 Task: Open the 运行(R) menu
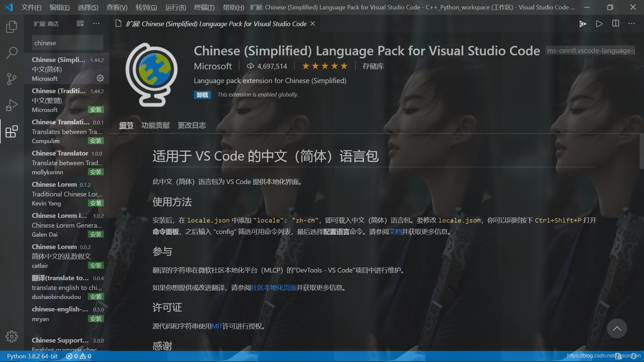click(175, 7)
